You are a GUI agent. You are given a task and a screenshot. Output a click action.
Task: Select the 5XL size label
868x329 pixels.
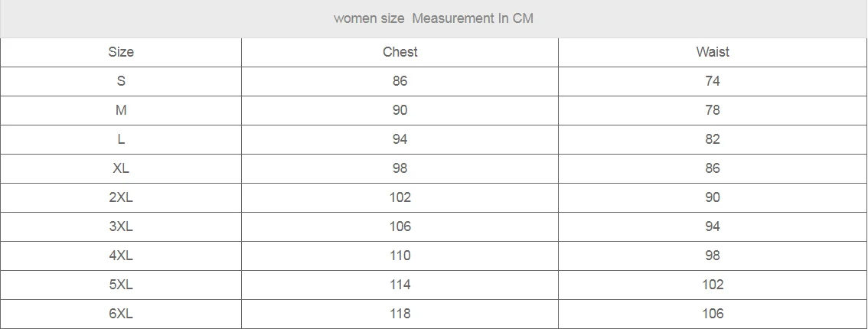click(x=121, y=285)
